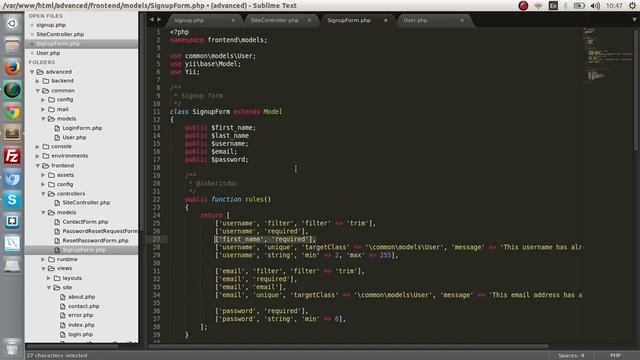The height and width of the screenshot is (360, 640).
Task: Open the system settings gear menu
Action: pyautogui.click(x=633, y=6)
